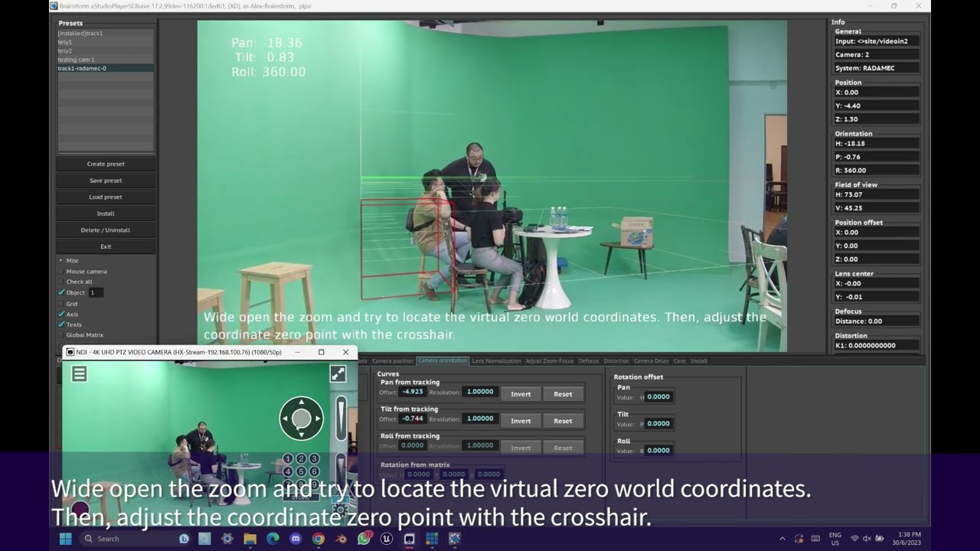Open Windows Start menu
This screenshot has width=980, height=551.
pos(66,539)
